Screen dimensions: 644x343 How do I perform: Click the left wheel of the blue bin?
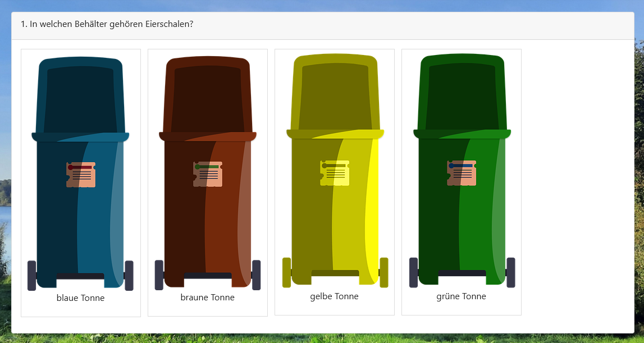[x=31, y=275]
